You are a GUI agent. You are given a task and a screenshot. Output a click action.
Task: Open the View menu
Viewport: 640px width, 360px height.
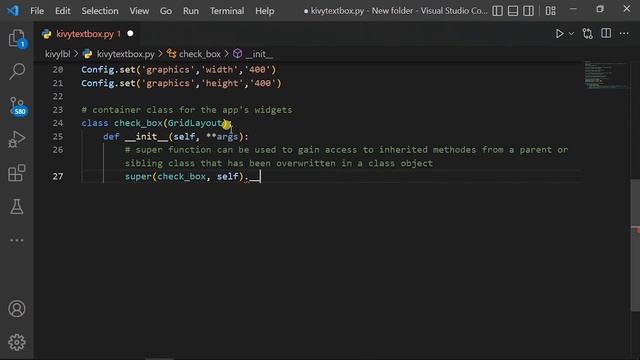tap(139, 11)
